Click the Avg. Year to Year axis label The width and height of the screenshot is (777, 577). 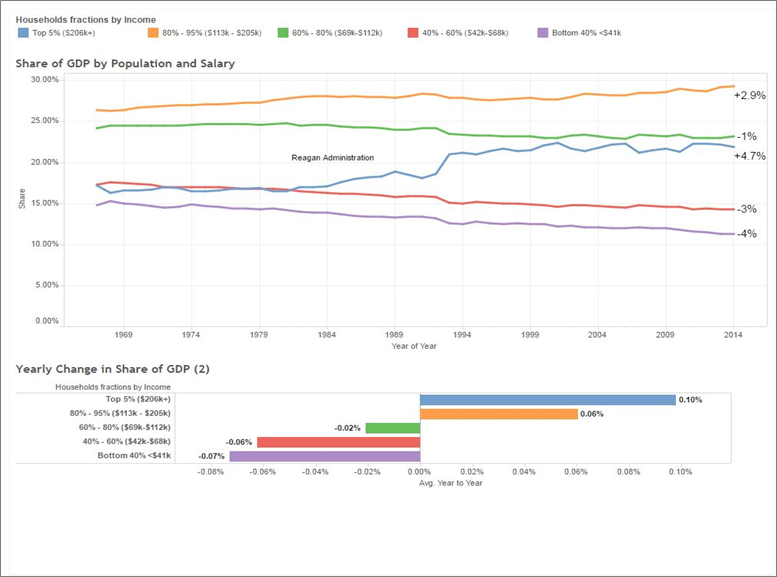coord(450,483)
